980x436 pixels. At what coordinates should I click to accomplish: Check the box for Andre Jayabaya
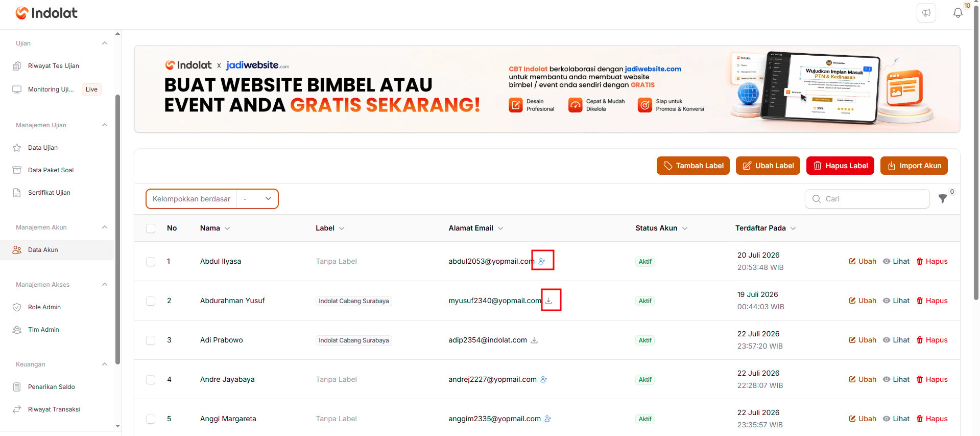click(151, 380)
